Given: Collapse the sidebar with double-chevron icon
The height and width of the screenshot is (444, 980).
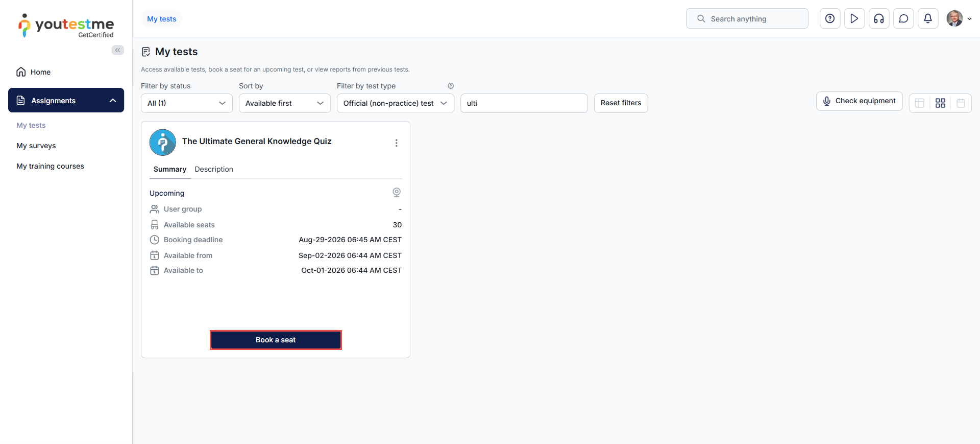Looking at the screenshot, I should (x=118, y=50).
